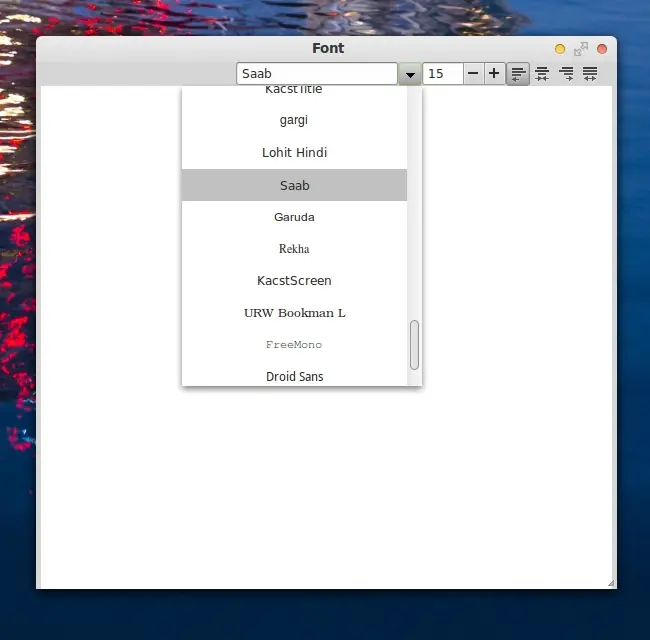The width and height of the screenshot is (650, 640).
Task: Increase font size with plus button
Action: (494, 74)
